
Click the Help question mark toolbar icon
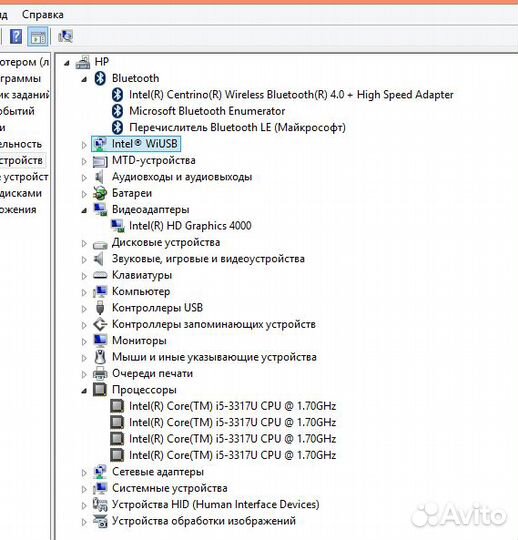16,36
